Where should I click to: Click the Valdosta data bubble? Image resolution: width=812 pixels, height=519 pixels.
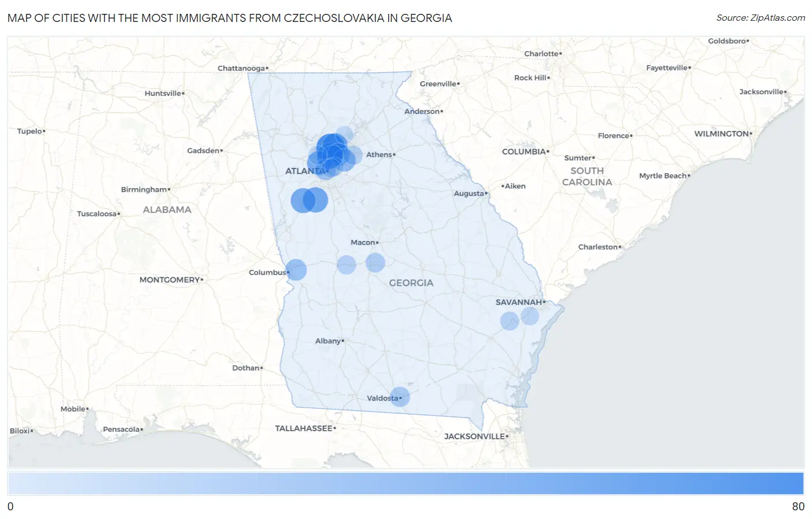400,397
